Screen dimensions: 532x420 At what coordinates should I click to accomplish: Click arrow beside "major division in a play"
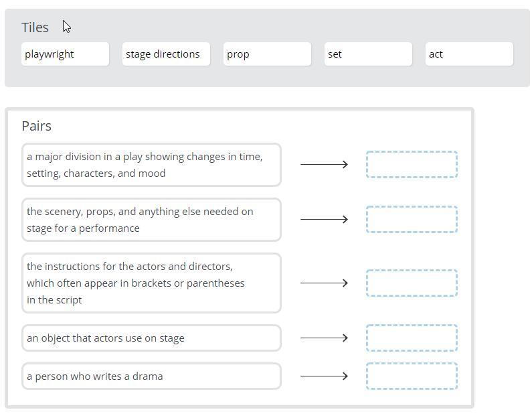[x=324, y=165]
